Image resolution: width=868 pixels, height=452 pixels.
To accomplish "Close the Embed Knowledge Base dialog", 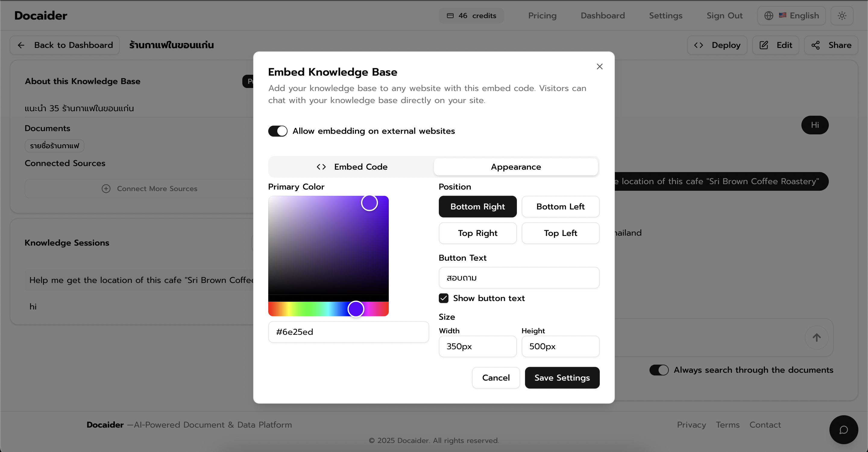I will click(x=599, y=66).
